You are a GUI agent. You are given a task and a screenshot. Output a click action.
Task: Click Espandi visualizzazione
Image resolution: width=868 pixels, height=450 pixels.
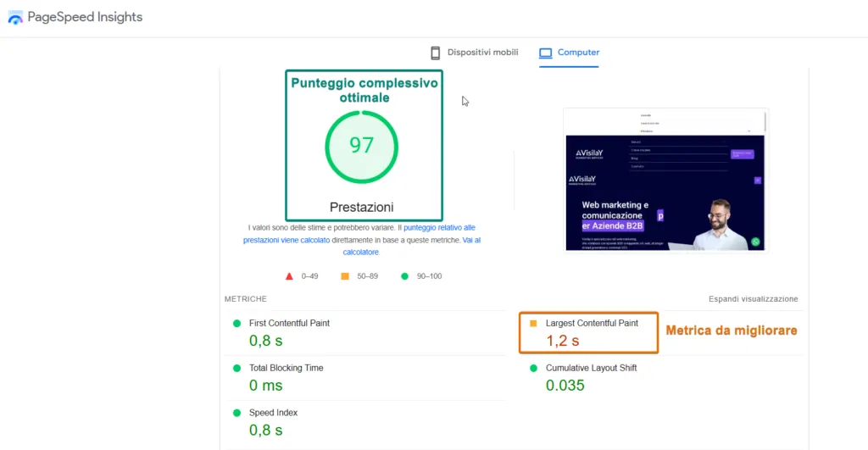click(753, 299)
